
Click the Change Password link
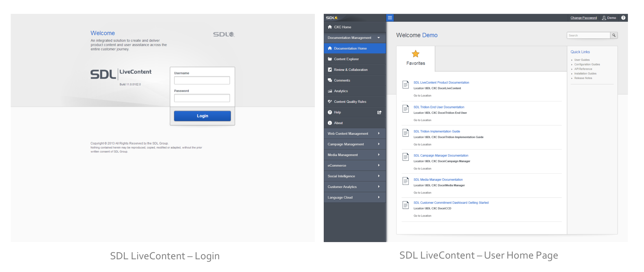click(x=583, y=18)
